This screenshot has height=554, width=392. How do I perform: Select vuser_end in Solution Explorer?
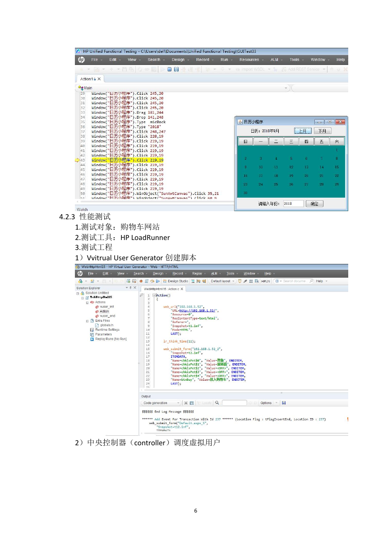pos(105,316)
